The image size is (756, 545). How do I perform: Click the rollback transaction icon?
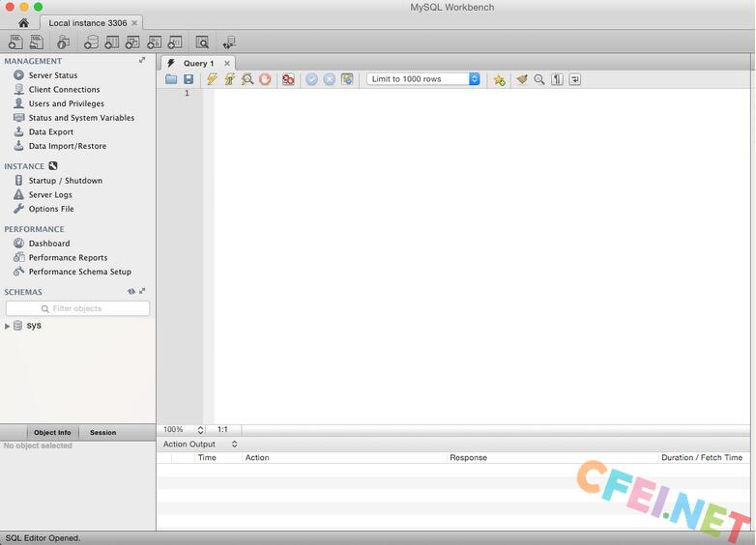point(330,79)
